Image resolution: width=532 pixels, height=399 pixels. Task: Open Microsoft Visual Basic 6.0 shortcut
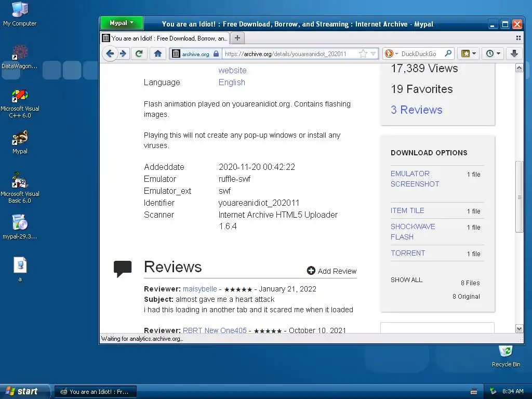tap(20, 188)
